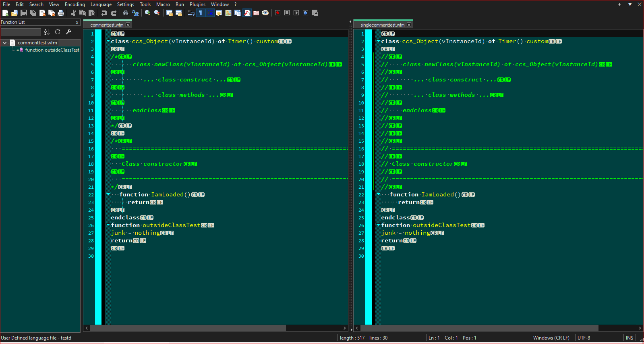Stop macro recording with the stop icon
Screen dimensions: 644x344
pyautogui.click(x=287, y=13)
